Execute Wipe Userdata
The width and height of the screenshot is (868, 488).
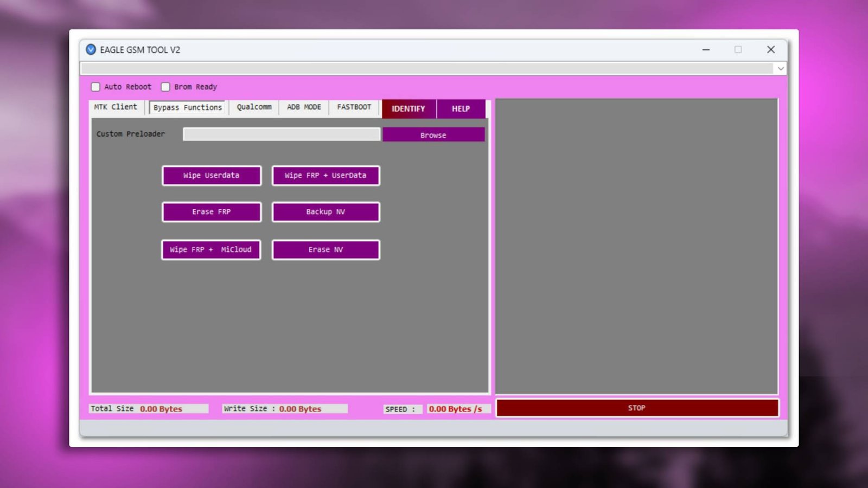pos(211,175)
